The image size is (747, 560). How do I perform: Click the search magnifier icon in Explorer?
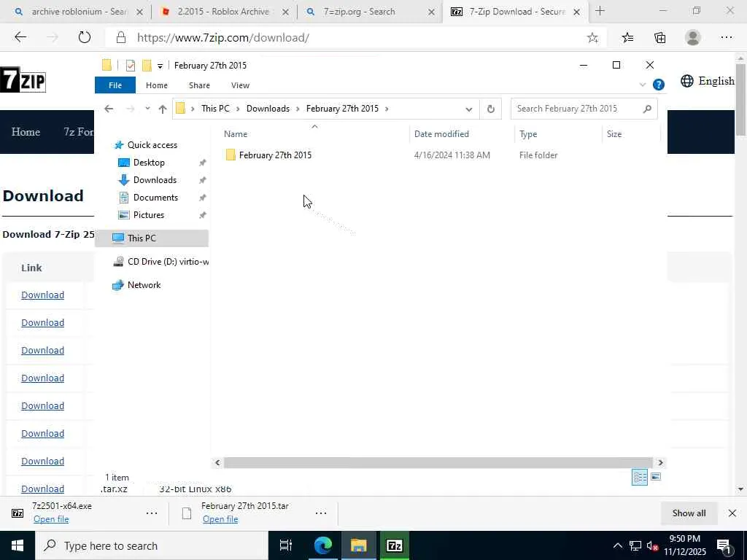click(647, 109)
